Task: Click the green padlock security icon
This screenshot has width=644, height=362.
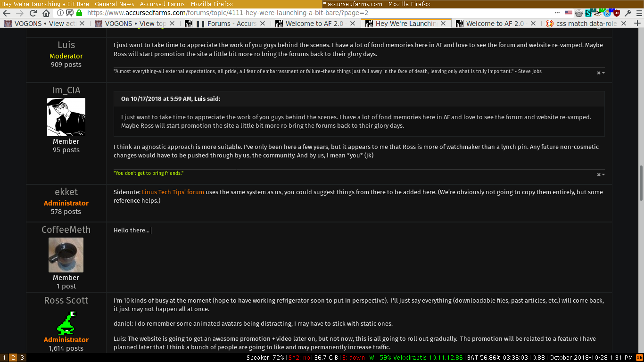Action: point(79,13)
